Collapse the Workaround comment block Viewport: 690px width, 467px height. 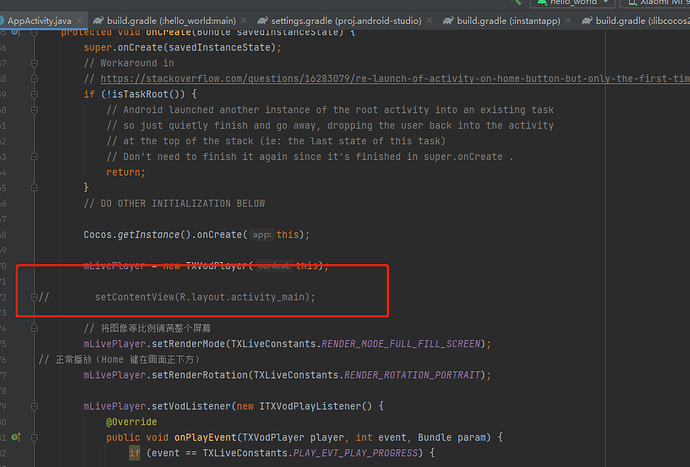click(35, 62)
